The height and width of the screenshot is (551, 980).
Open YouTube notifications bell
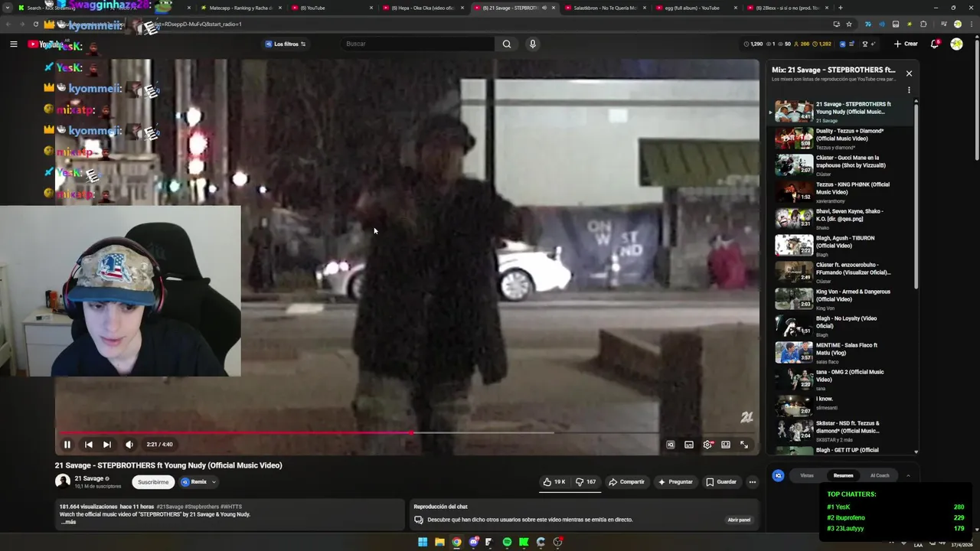[935, 44]
